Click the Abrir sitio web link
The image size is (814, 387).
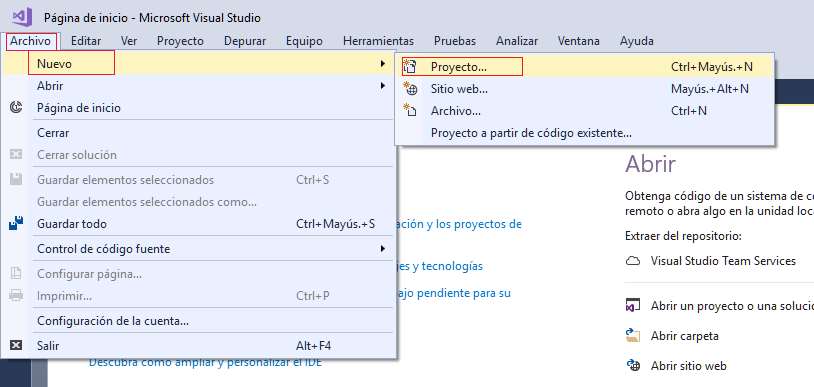(x=688, y=366)
